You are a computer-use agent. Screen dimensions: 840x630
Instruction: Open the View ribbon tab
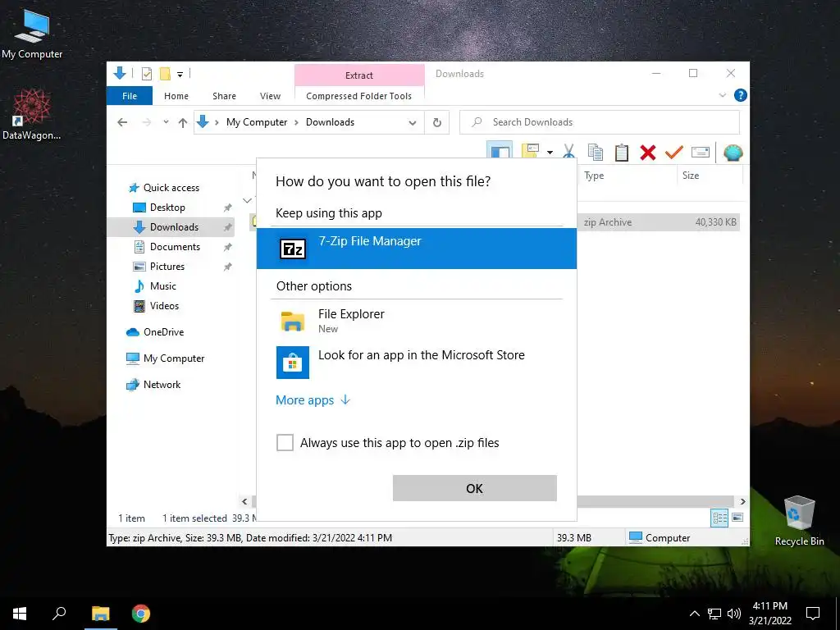tap(270, 96)
